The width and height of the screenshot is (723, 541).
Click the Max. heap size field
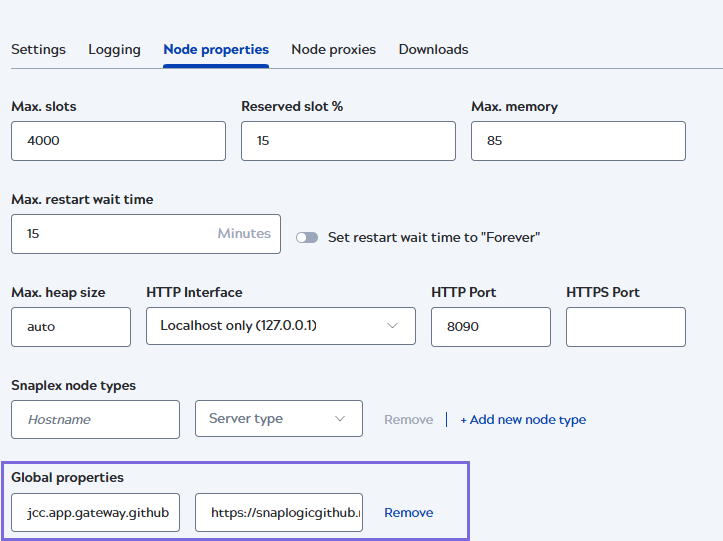point(71,327)
